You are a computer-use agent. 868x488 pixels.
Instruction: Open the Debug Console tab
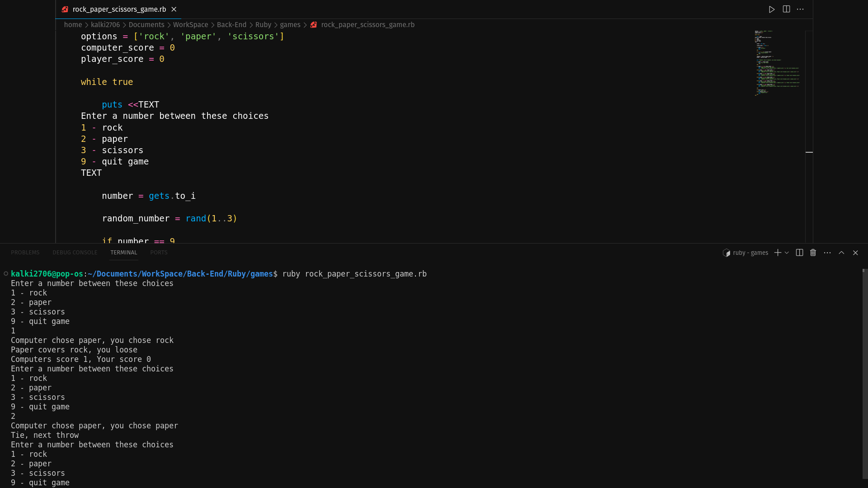tap(75, 253)
